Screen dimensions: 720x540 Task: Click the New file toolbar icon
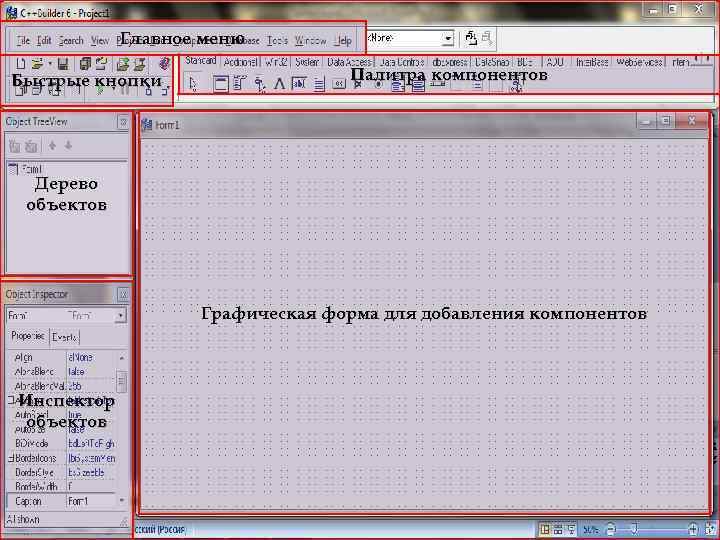coord(21,63)
